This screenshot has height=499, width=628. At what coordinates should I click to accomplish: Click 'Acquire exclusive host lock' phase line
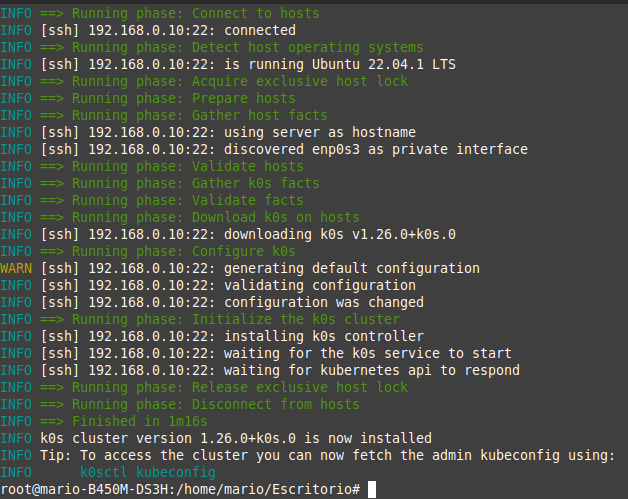click(204, 81)
